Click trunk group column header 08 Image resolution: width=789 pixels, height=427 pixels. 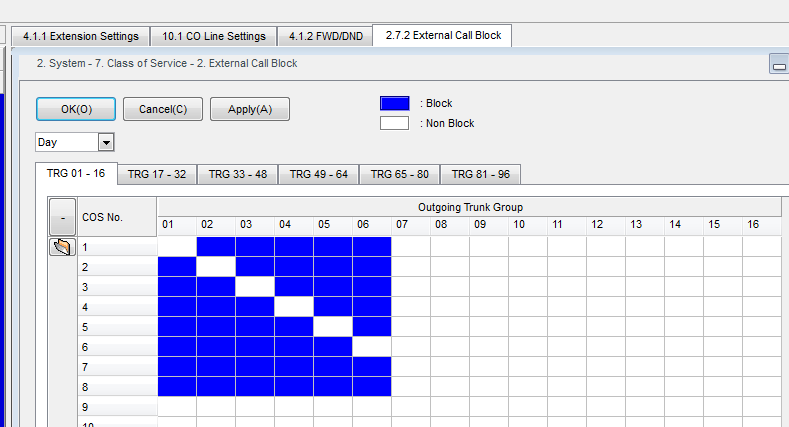click(450, 225)
